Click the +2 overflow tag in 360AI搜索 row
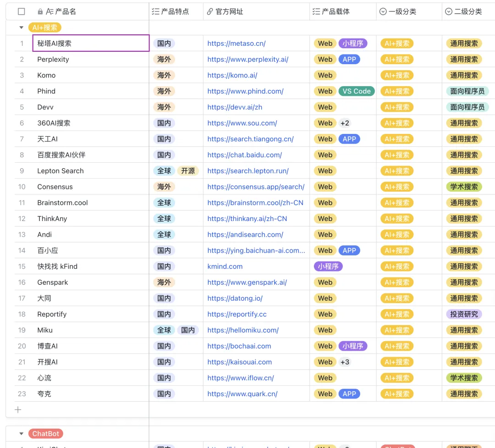The width and height of the screenshot is (495, 448). coord(345,123)
